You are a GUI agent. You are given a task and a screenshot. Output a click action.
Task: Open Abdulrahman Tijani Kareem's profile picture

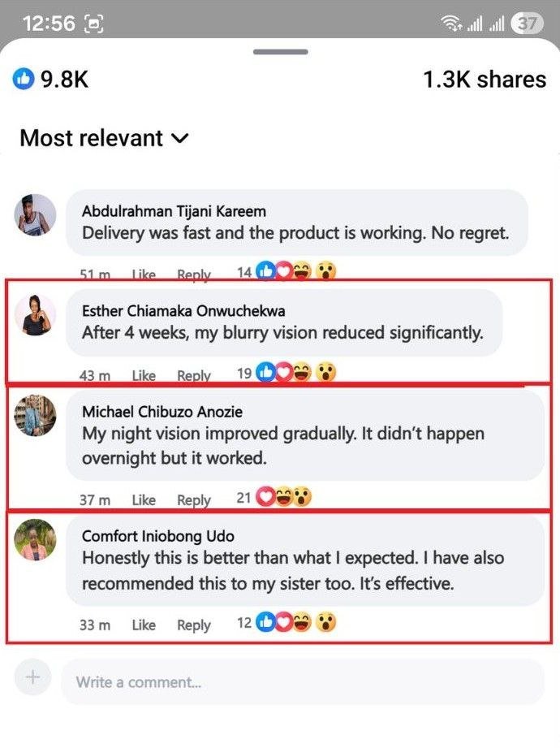pos(36,215)
